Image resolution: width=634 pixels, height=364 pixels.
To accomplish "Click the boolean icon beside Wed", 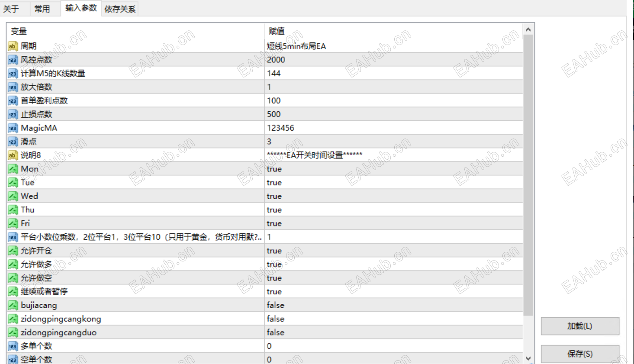I will 13,196.
